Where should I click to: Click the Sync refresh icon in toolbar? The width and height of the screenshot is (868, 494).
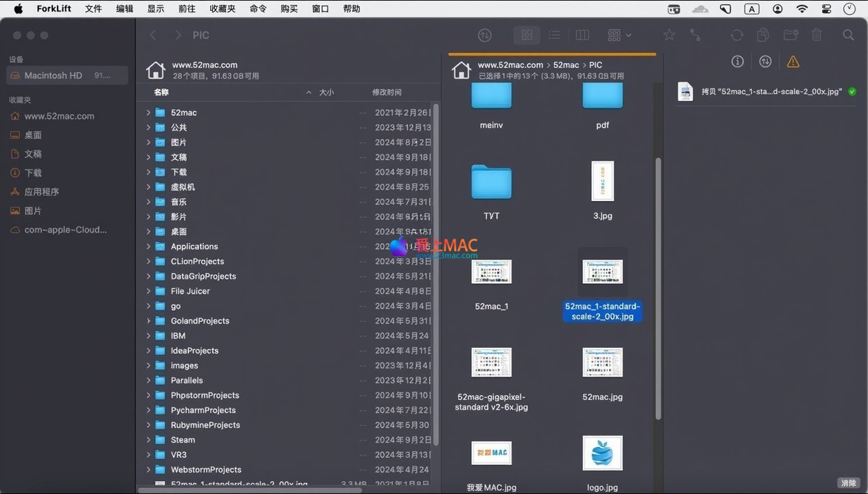coord(737,35)
